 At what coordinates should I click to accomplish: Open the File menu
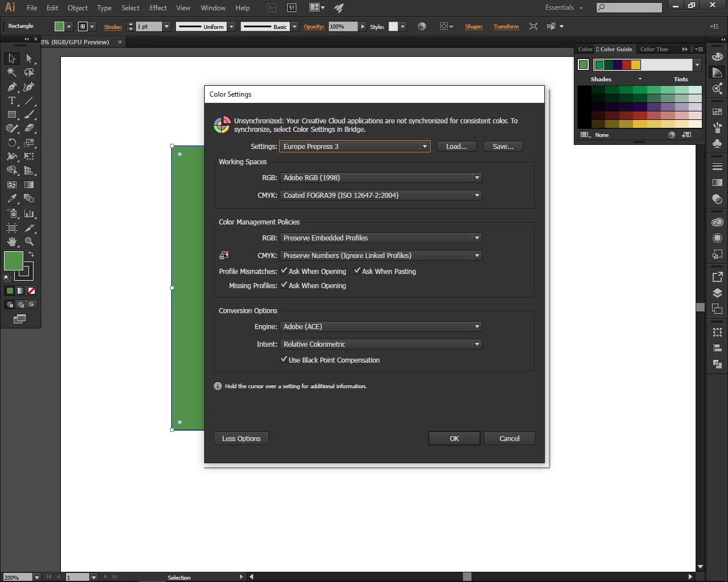(x=32, y=8)
